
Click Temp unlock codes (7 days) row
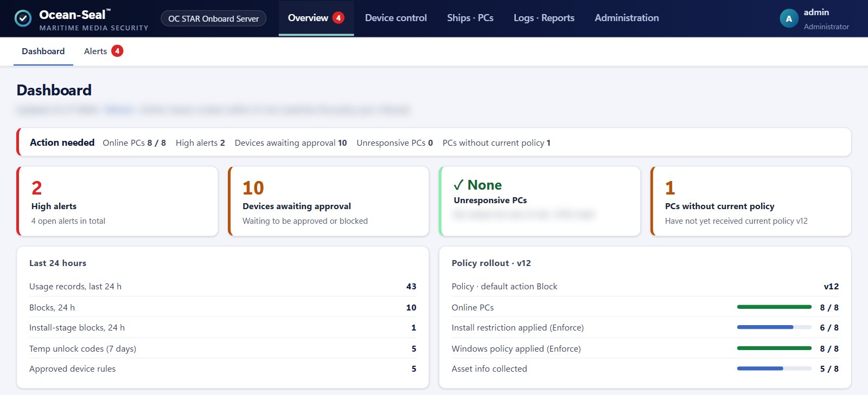[x=223, y=348]
